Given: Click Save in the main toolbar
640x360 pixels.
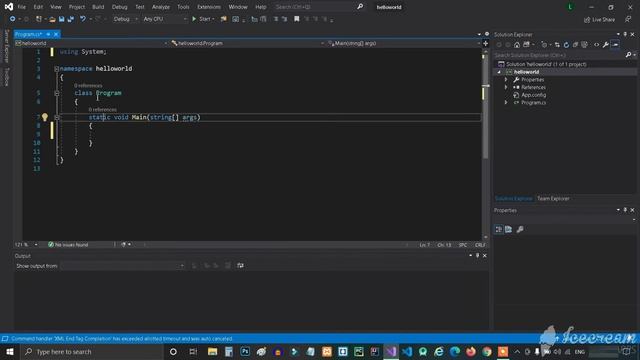Looking at the screenshot, I should point(61,19).
